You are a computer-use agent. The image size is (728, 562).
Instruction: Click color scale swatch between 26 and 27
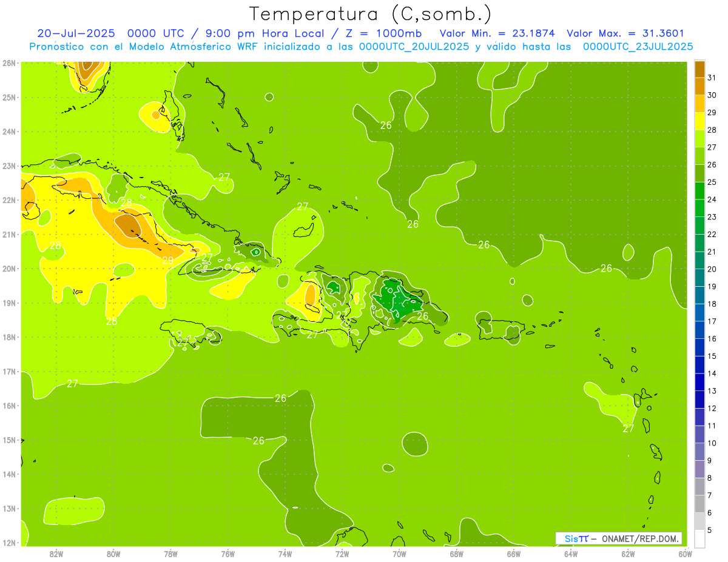click(x=699, y=156)
